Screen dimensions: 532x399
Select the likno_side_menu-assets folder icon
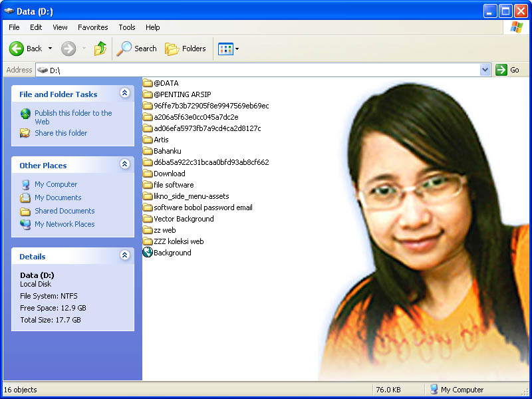tap(148, 196)
